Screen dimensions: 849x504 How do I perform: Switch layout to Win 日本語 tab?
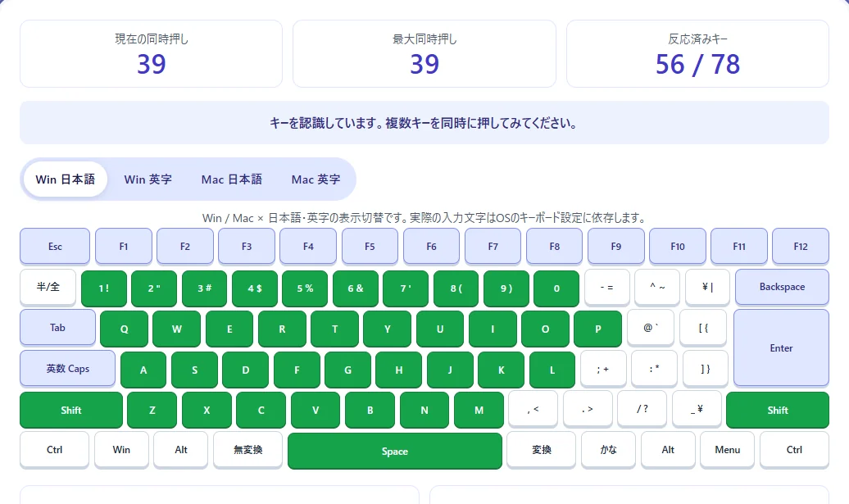pyautogui.click(x=65, y=179)
